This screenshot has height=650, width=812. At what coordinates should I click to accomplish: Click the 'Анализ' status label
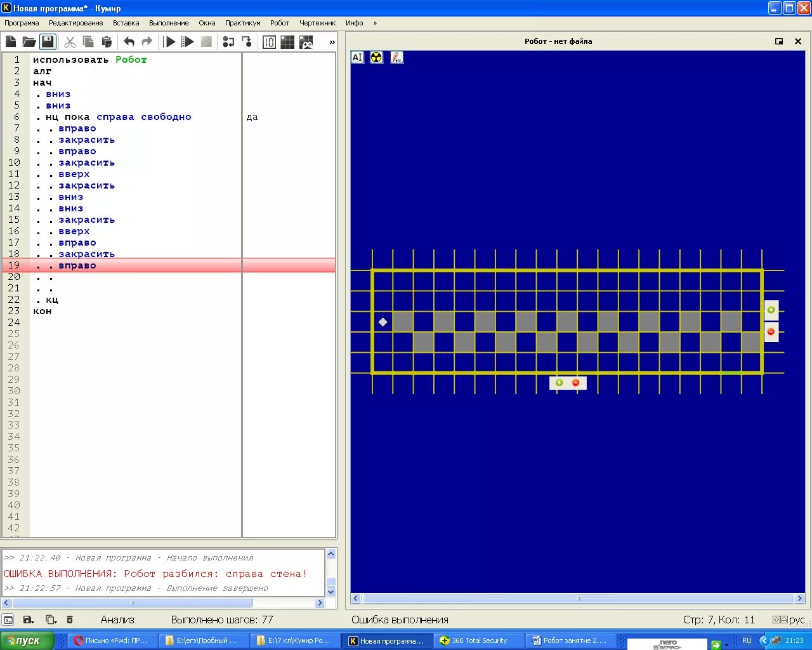pos(117,620)
